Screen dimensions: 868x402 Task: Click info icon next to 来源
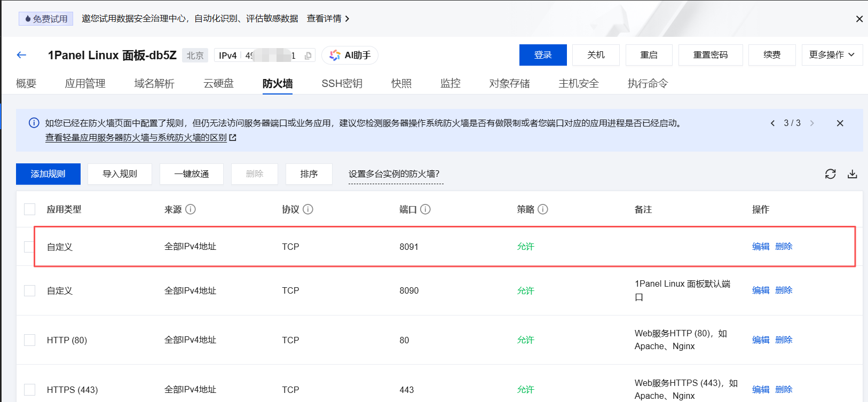[x=191, y=209]
